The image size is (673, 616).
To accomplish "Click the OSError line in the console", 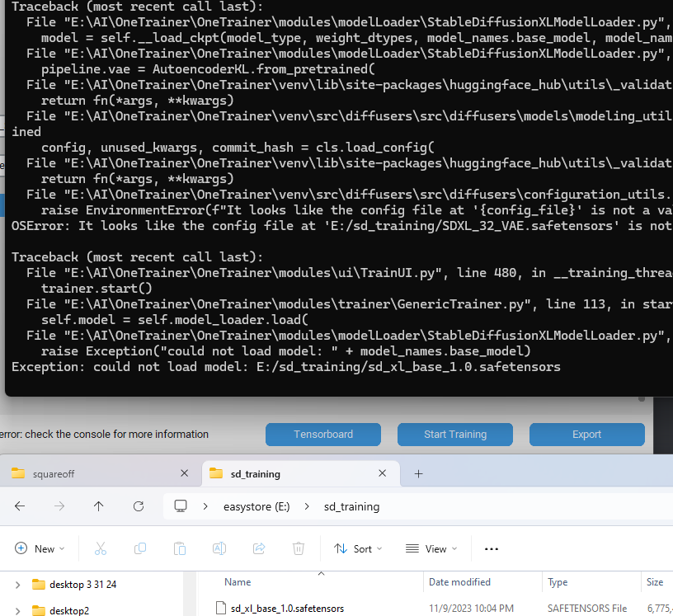I will click(342, 226).
